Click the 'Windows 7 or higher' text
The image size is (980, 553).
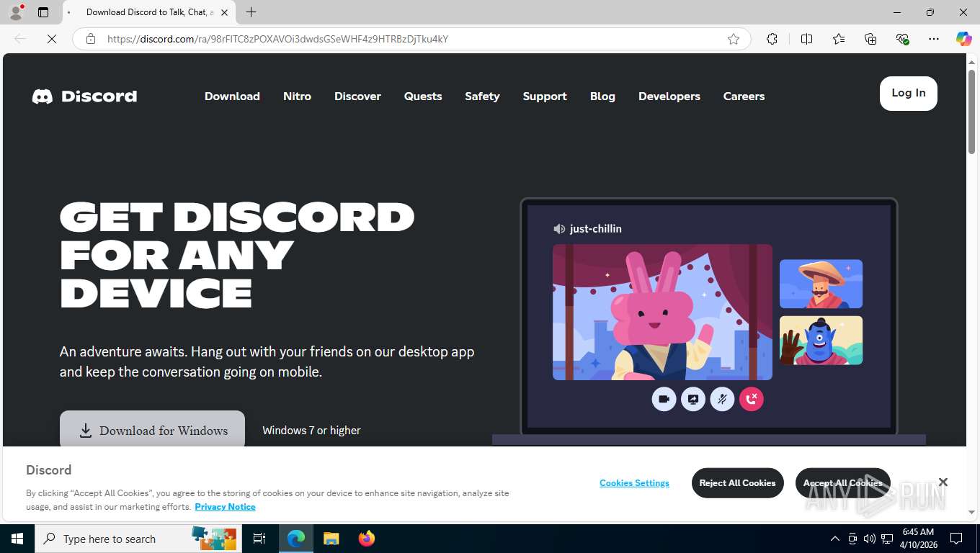311,431
